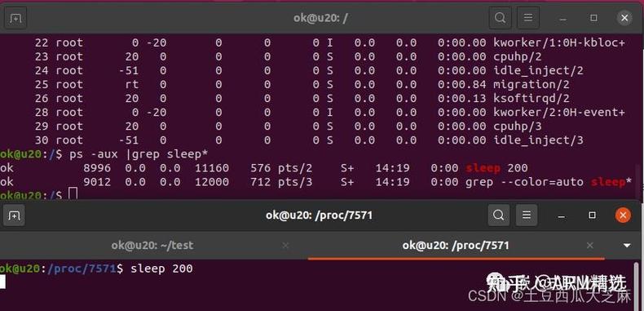Viewport: 644px width, 311px height.
Task: Select the ok@u20: /proc/7571 tab
Action: click(x=456, y=246)
